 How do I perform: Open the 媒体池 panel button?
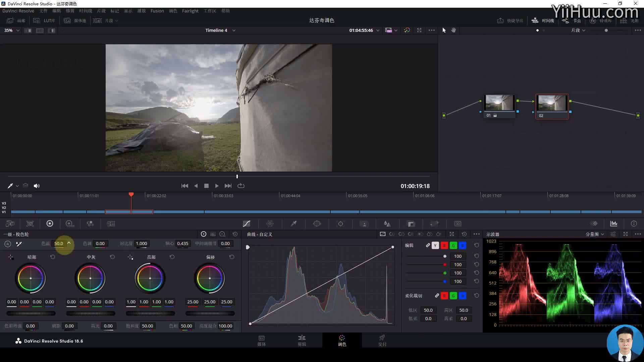tap(75, 20)
